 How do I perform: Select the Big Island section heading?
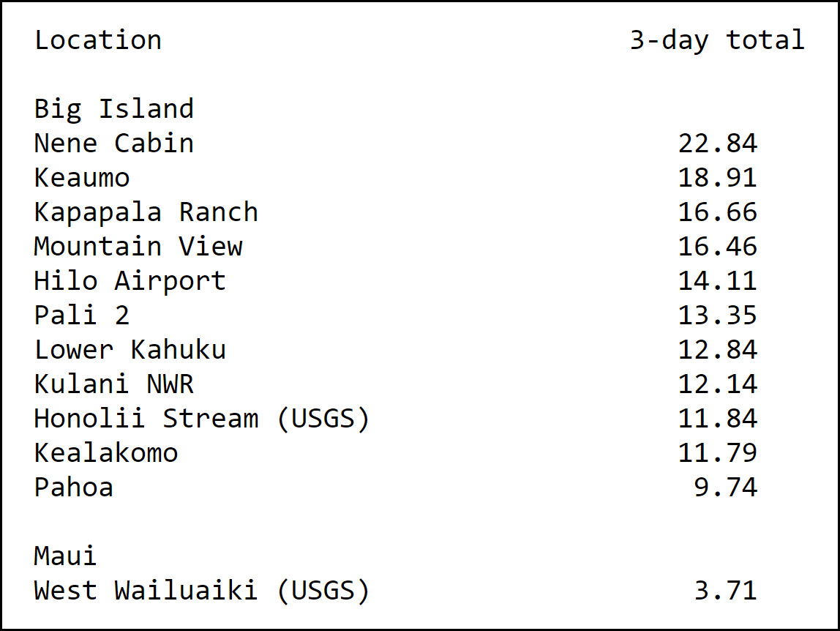pos(113,110)
